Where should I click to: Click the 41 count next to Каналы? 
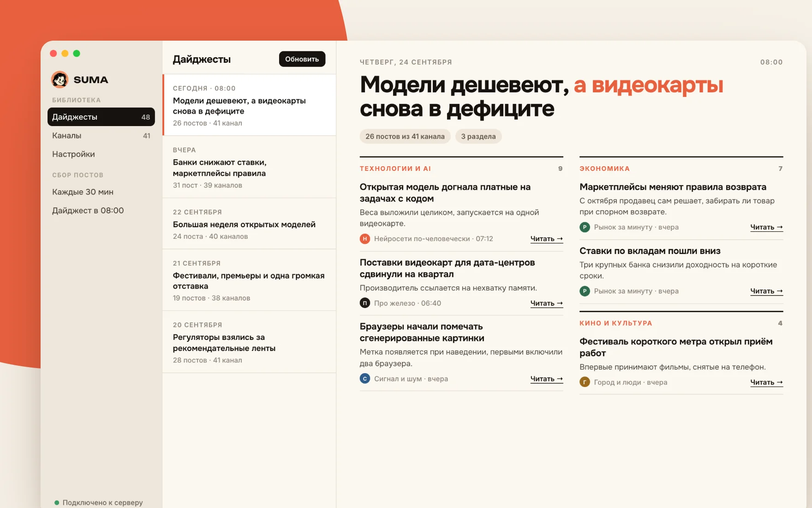click(147, 136)
